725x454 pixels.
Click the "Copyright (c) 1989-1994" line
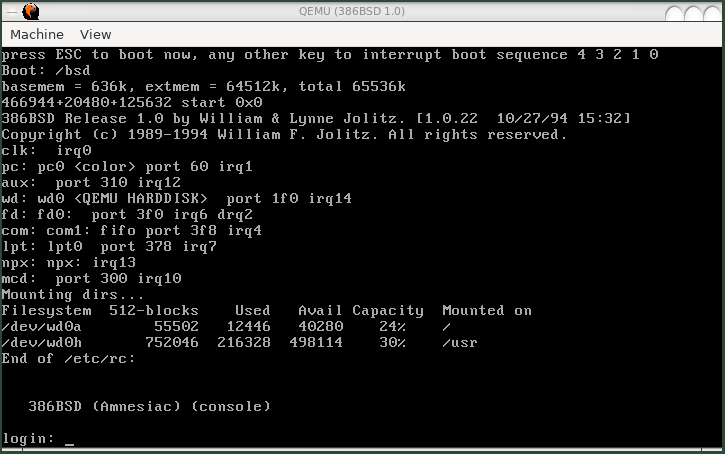coord(284,135)
